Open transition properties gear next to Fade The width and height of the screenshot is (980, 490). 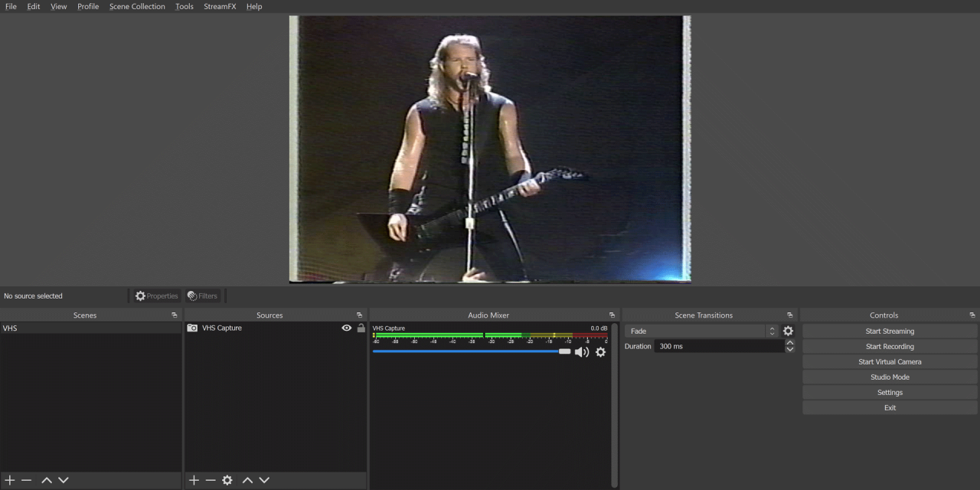pyautogui.click(x=788, y=332)
